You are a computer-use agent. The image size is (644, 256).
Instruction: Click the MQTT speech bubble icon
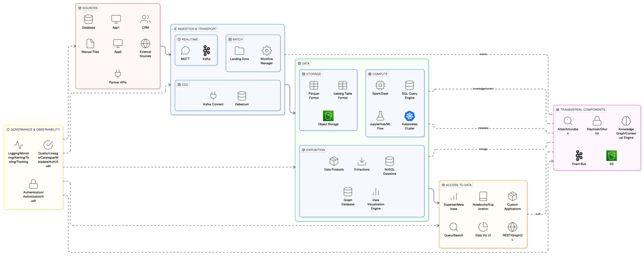click(185, 51)
